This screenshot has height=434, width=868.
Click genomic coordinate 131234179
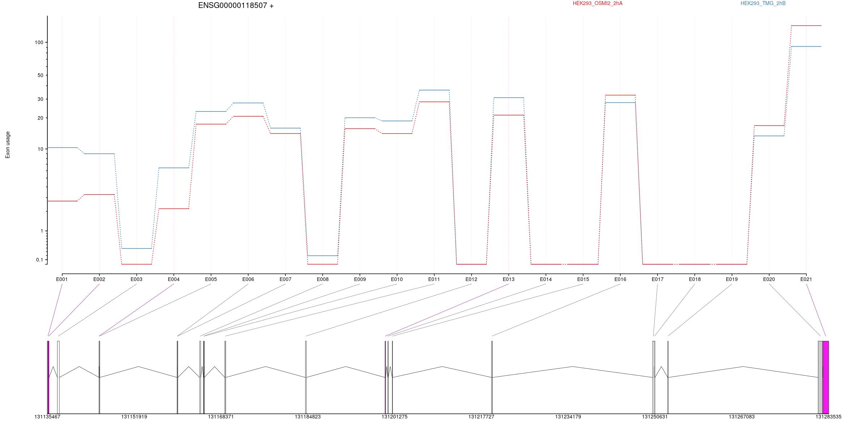[x=568, y=417]
